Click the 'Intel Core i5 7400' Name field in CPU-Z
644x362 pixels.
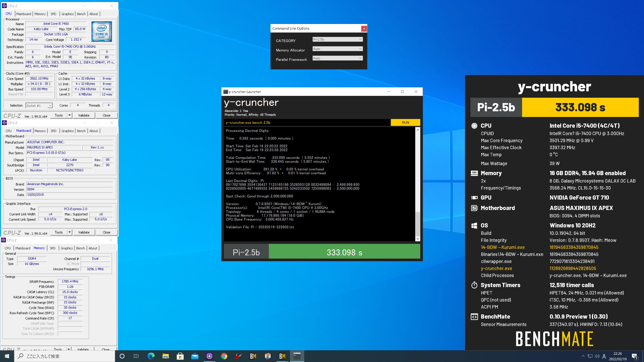(x=56, y=24)
